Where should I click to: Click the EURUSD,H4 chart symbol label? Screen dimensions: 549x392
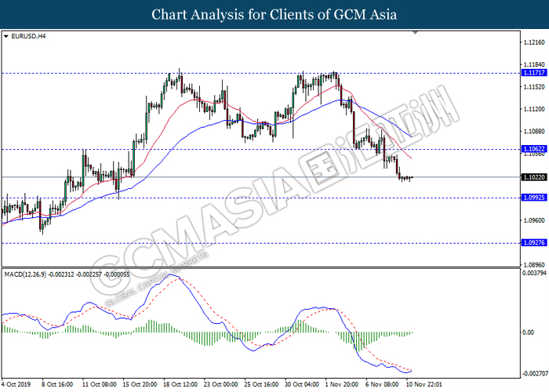coord(28,36)
